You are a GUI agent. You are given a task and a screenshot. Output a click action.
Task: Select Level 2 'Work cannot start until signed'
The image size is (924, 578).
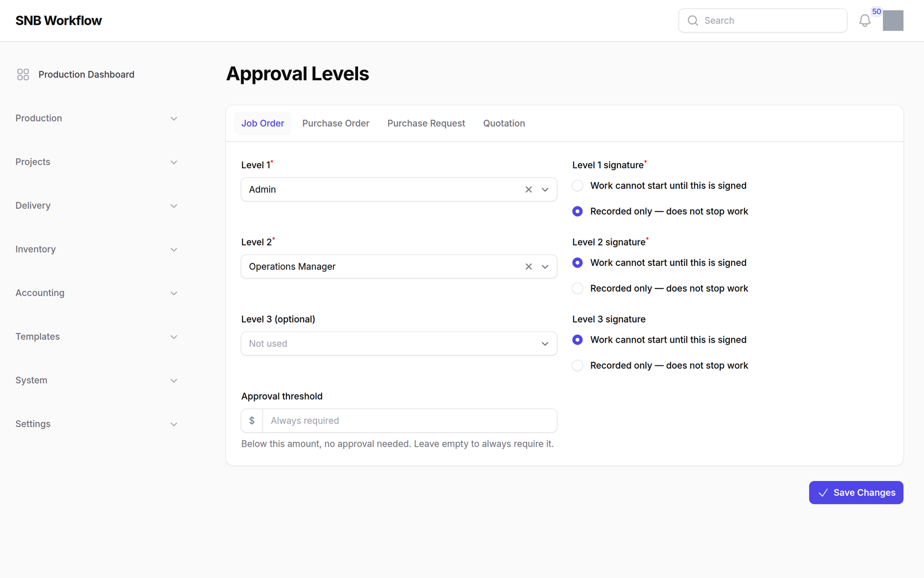[577, 262]
